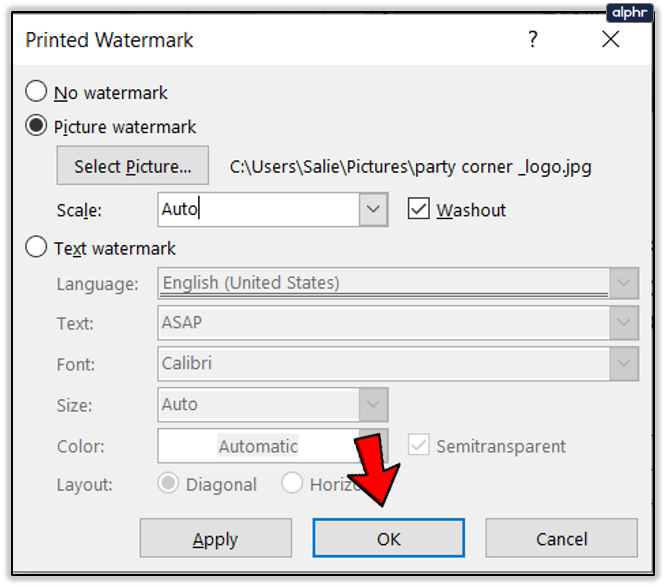Select the No watermark option
The height and width of the screenshot is (587, 666).
pos(37,92)
